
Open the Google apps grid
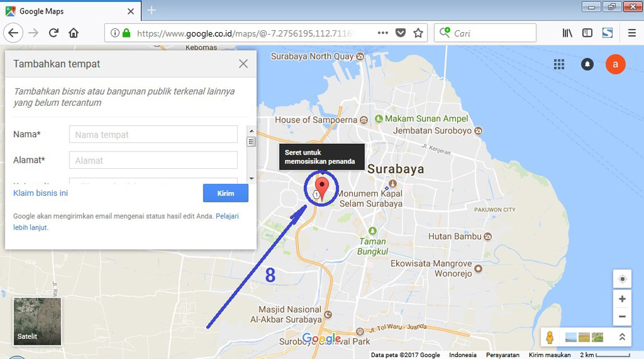point(559,64)
